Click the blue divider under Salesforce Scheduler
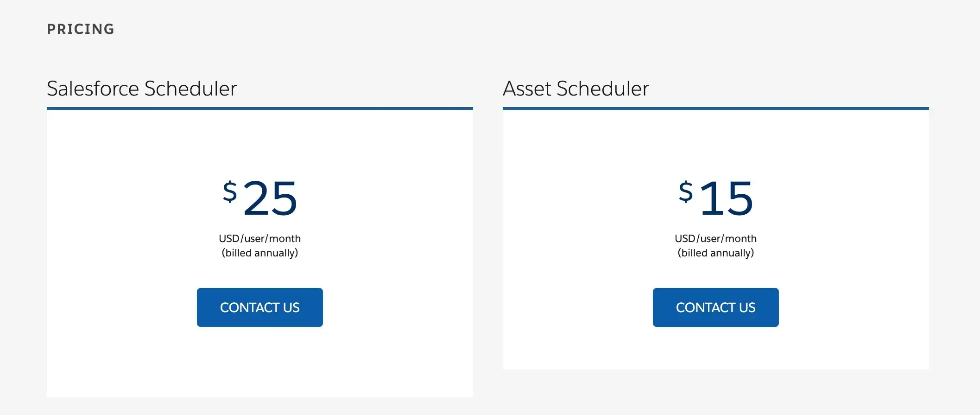The height and width of the screenshot is (415, 980). coord(259,109)
